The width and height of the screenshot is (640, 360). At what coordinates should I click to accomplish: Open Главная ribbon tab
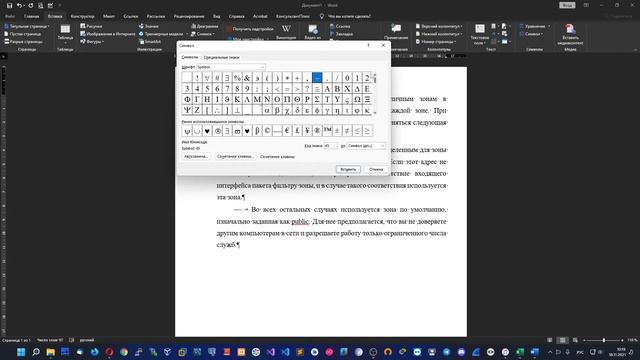pyautogui.click(x=31, y=16)
